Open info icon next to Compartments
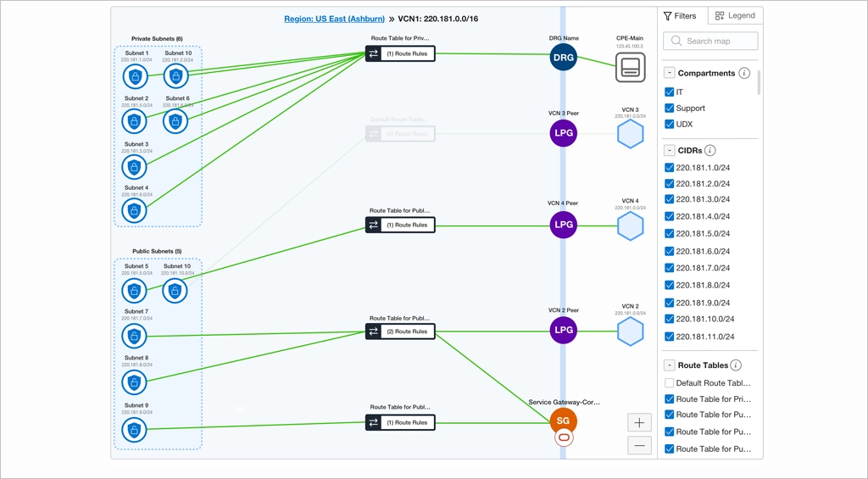Screen dimensions: 868x479 744,74
